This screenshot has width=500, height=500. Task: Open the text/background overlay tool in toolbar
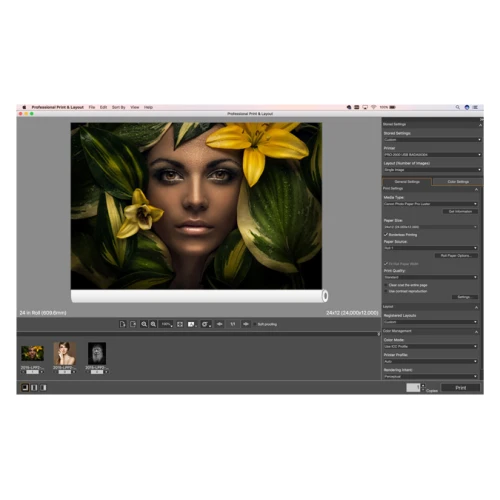192,324
